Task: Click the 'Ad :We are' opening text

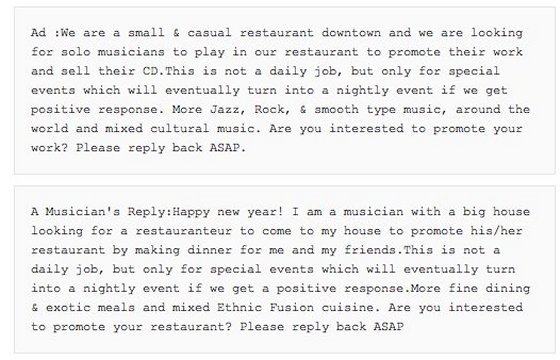Action: 68,33
